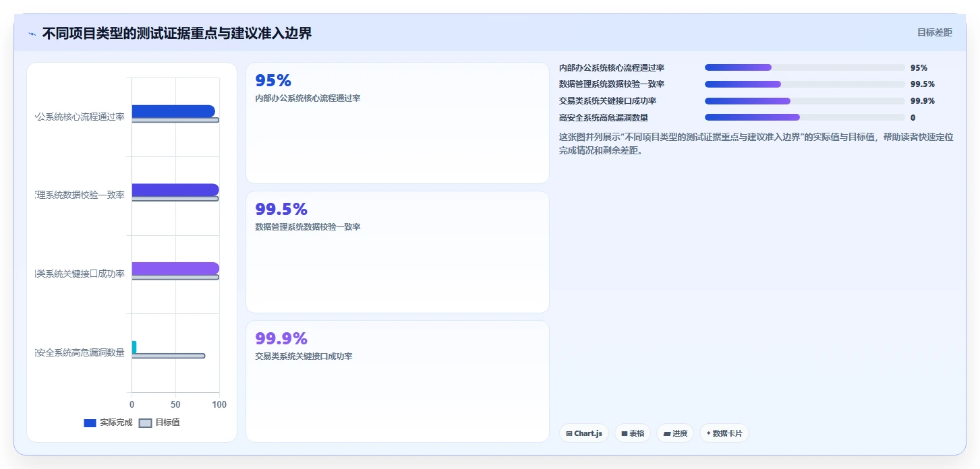Screen dimensions: 980x469
Task: Toggle the 目标值 legend item
Action: pyautogui.click(x=159, y=423)
